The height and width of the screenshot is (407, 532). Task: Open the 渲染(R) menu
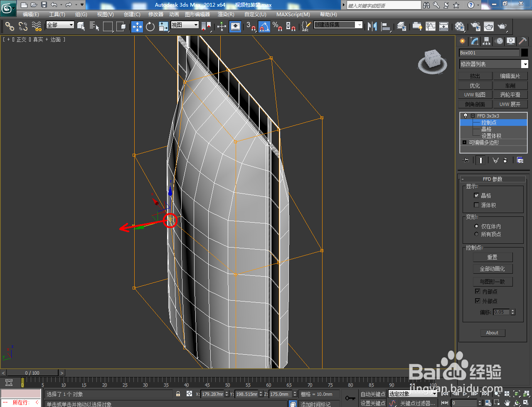(x=226, y=15)
